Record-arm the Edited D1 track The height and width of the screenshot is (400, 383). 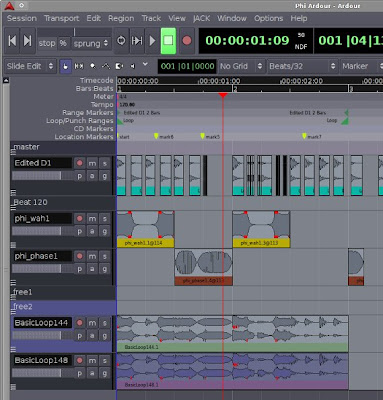point(79,163)
